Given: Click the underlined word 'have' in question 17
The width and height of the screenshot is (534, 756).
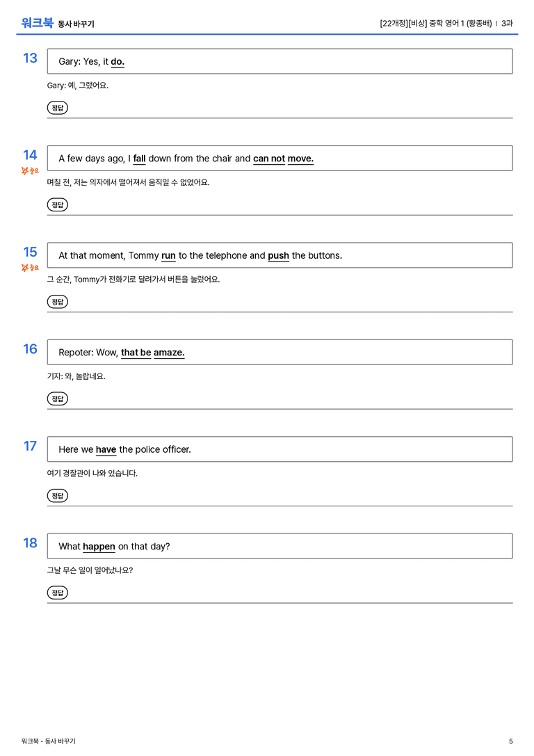Looking at the screenshot, I should click(x=106, y=449).
